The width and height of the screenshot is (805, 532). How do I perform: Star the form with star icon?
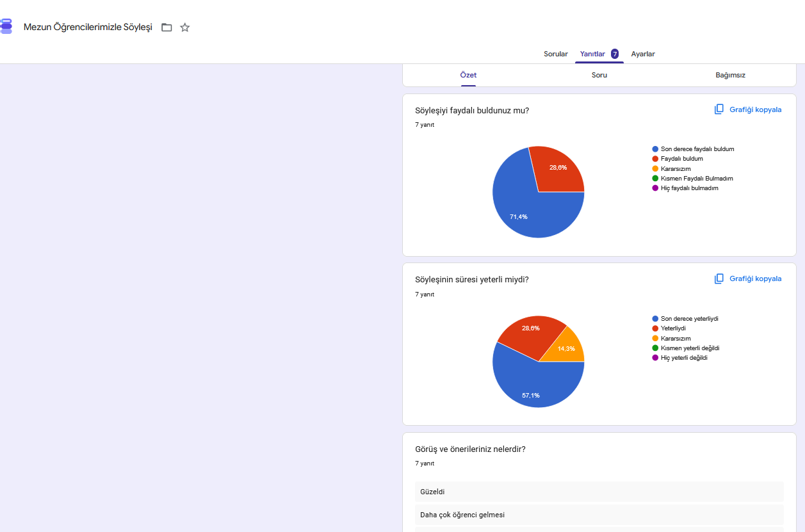185,28
